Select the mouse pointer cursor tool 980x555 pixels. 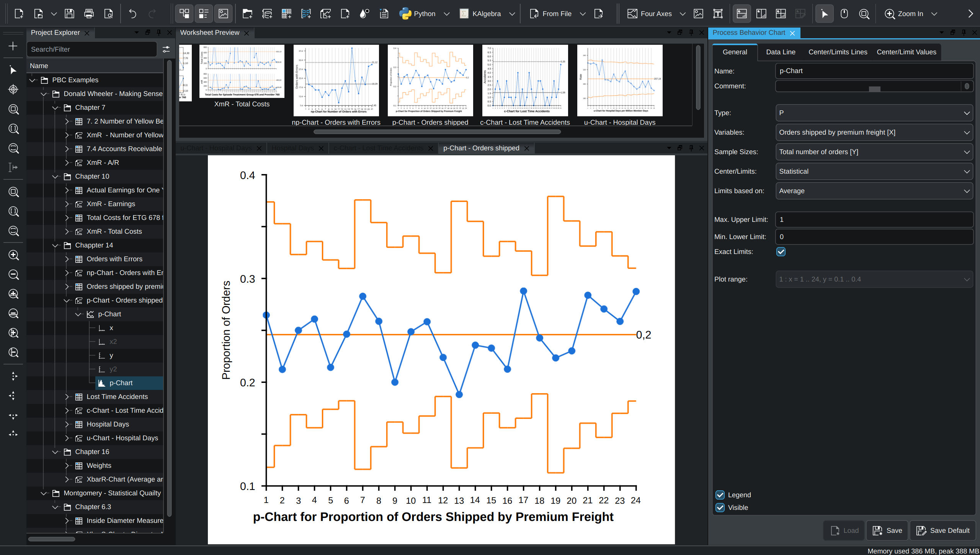pyautogui.click(x=824, y=14)
